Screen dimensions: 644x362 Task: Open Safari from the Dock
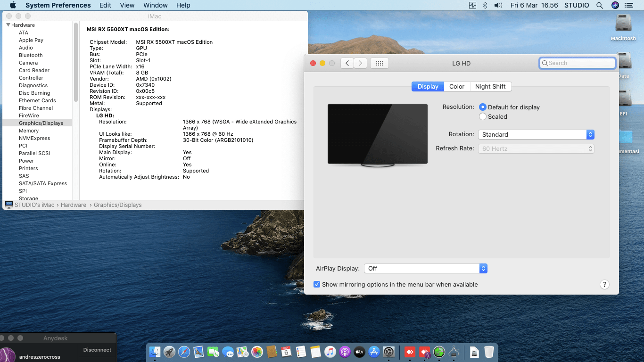(184, 352)
